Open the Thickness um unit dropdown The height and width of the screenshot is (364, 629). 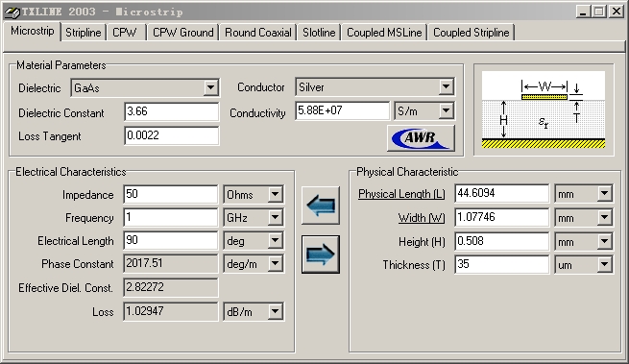[x=605, y=264]
